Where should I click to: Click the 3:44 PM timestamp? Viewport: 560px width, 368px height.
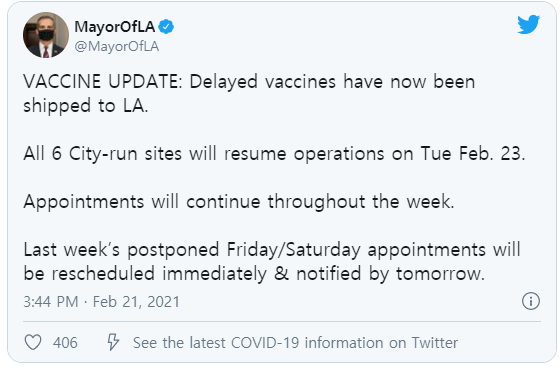point(51,302)
